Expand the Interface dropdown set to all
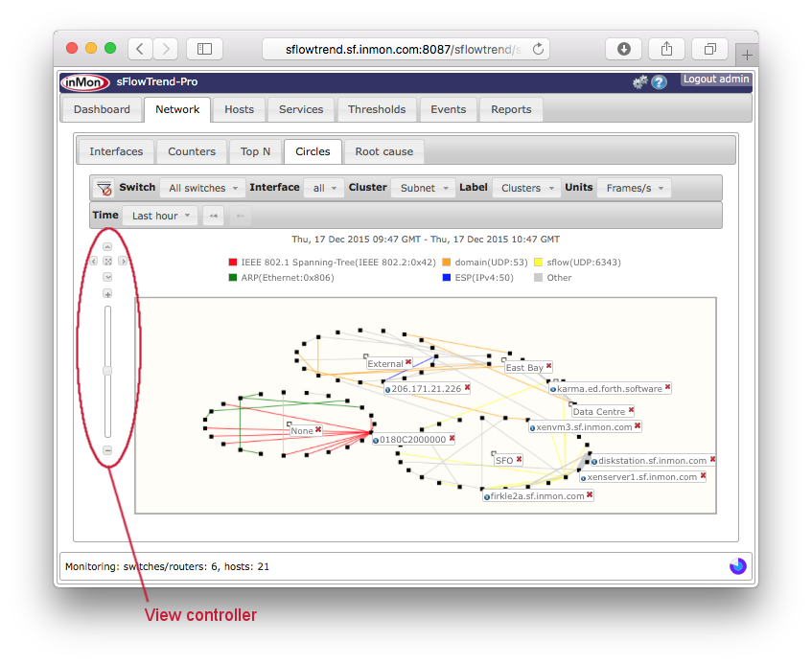Viewport: 812px width, 664px height. (x=324, y=188)
